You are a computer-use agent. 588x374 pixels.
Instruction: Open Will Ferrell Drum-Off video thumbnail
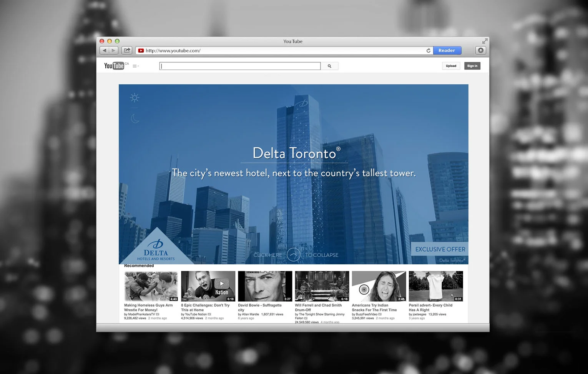tap(322, 286)
